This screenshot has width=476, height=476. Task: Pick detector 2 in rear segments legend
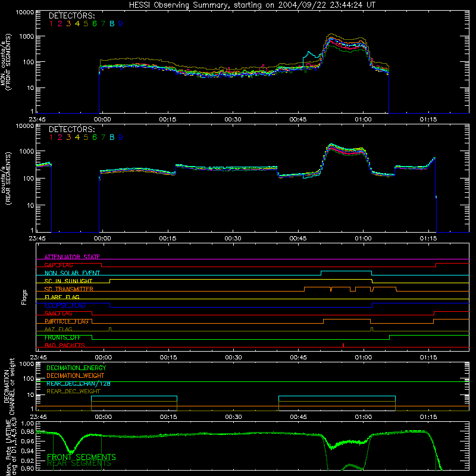pyautogui.click(x=60, y=137)
